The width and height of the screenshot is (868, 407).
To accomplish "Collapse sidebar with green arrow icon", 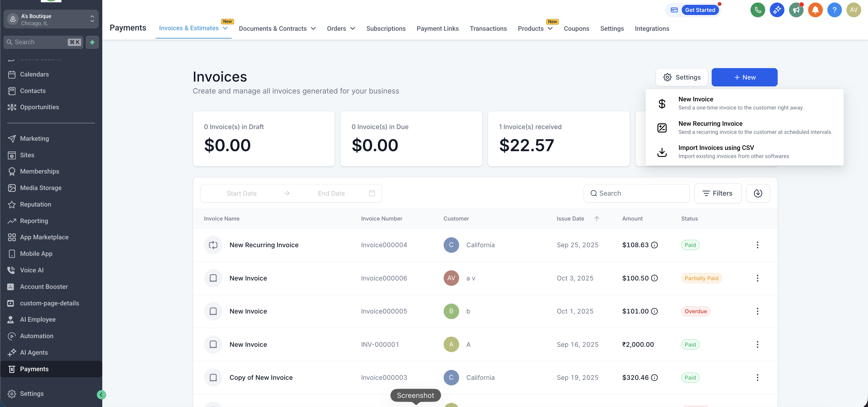I will pyautogui.click(x=101, y=395).
